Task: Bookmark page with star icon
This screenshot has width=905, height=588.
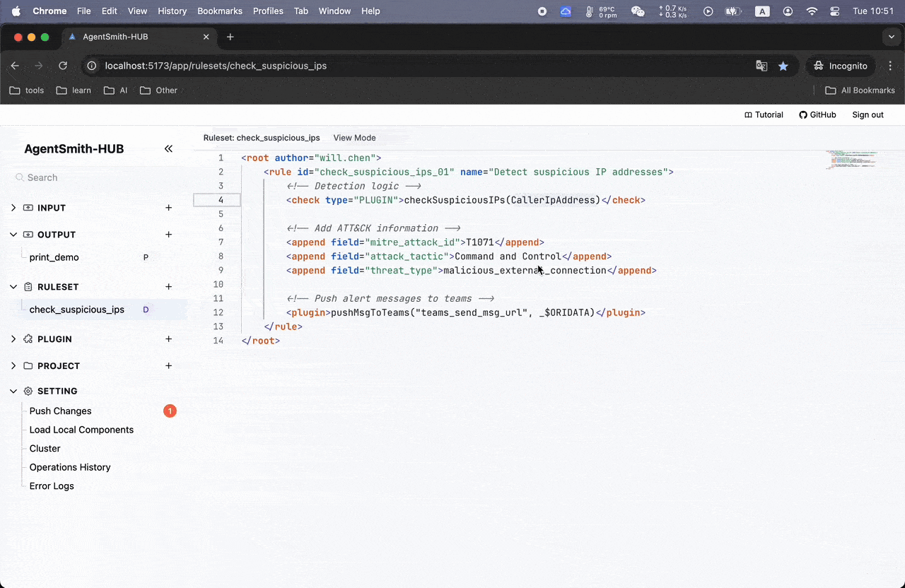Action: (x=783, y=66)
